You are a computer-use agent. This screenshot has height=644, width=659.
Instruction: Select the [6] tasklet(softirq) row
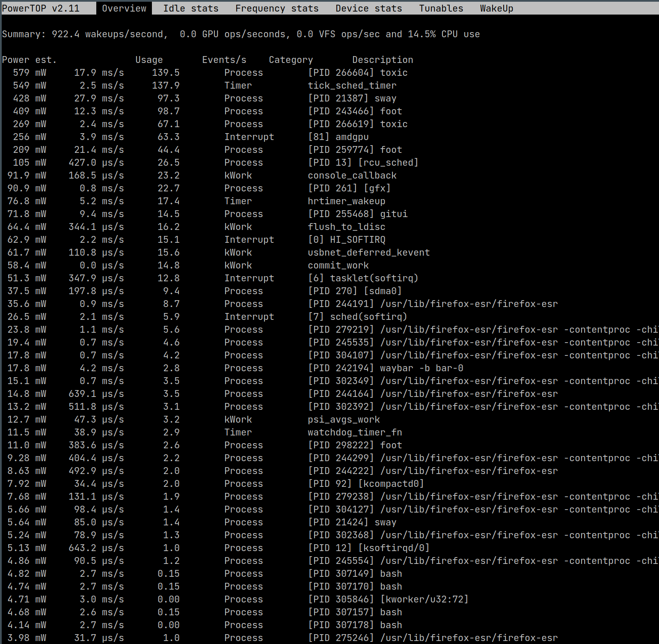[329, 278]
